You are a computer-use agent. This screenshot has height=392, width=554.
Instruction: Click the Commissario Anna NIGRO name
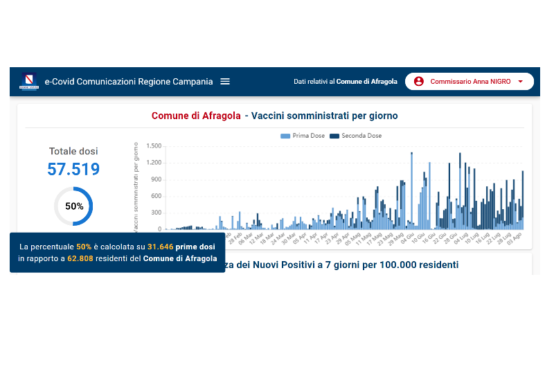(470, 81)
